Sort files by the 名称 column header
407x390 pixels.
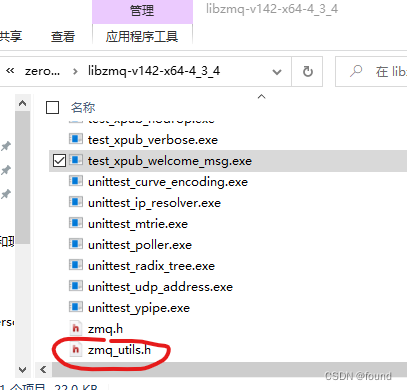point(83,108)
